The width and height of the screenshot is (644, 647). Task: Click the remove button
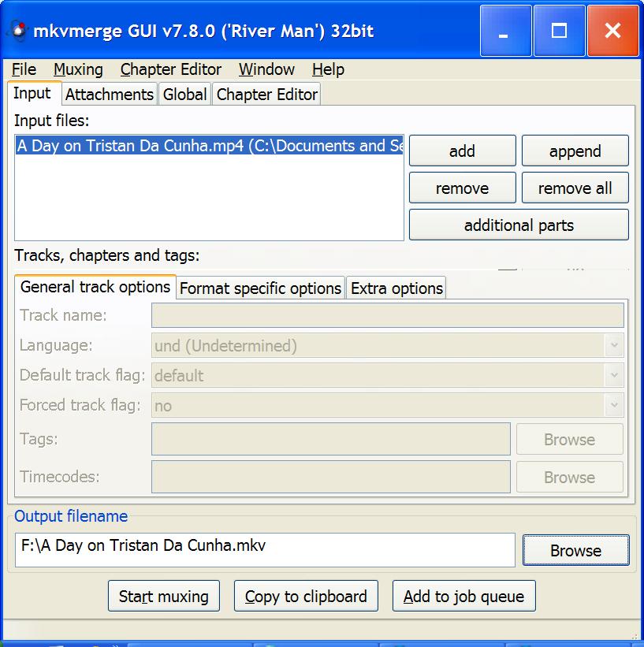(463, 188)
